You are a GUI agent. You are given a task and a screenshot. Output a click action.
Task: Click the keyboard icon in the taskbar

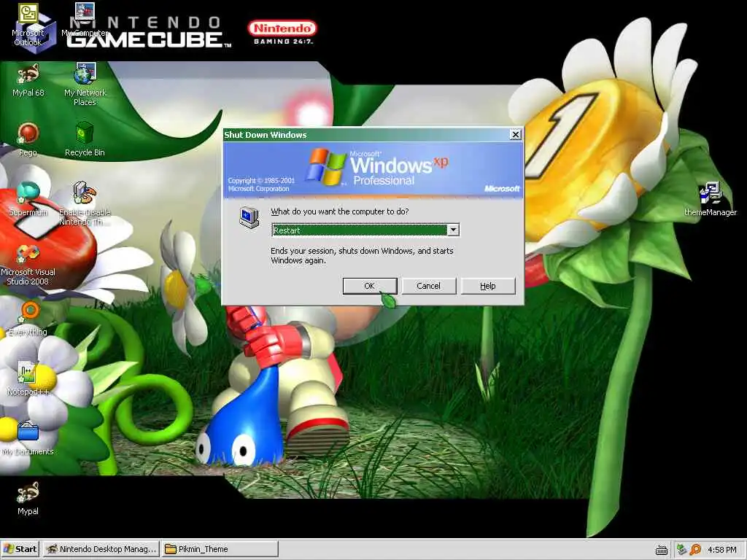(661, 550)
